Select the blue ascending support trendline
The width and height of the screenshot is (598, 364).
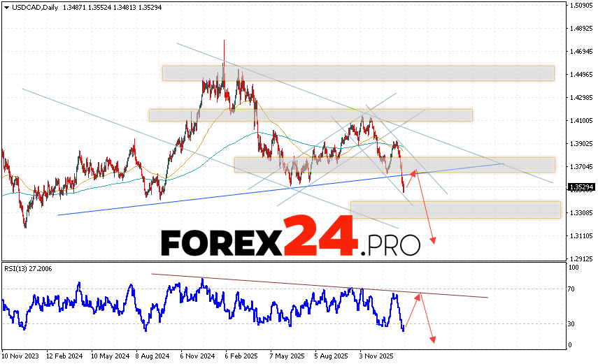[x=210, y=198]
